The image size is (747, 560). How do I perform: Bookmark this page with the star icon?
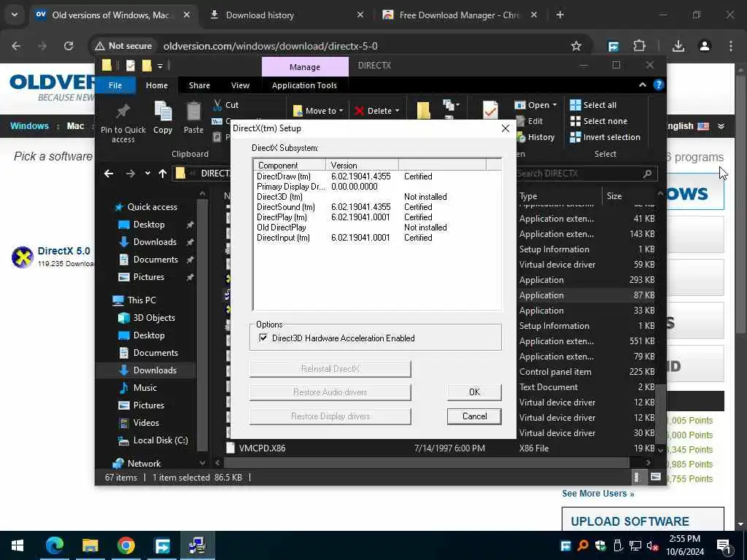pyautogui.click(x=576, y=46)
